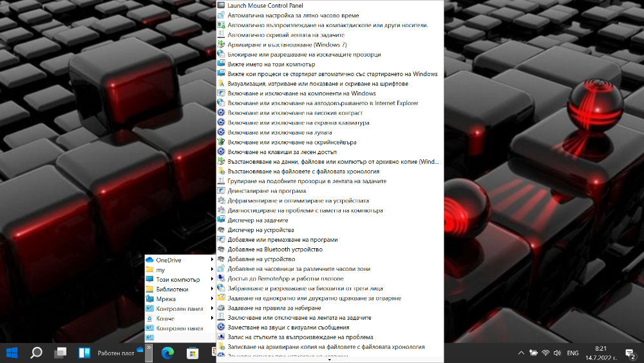Click icon beside Автоматична настройка за лятно часово време
This screenshot has width=644, height=363.
click(221, 15)
